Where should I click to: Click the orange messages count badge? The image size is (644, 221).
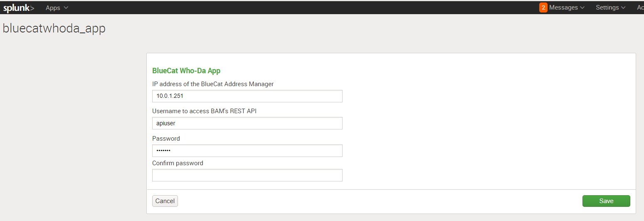pos(543,7)
